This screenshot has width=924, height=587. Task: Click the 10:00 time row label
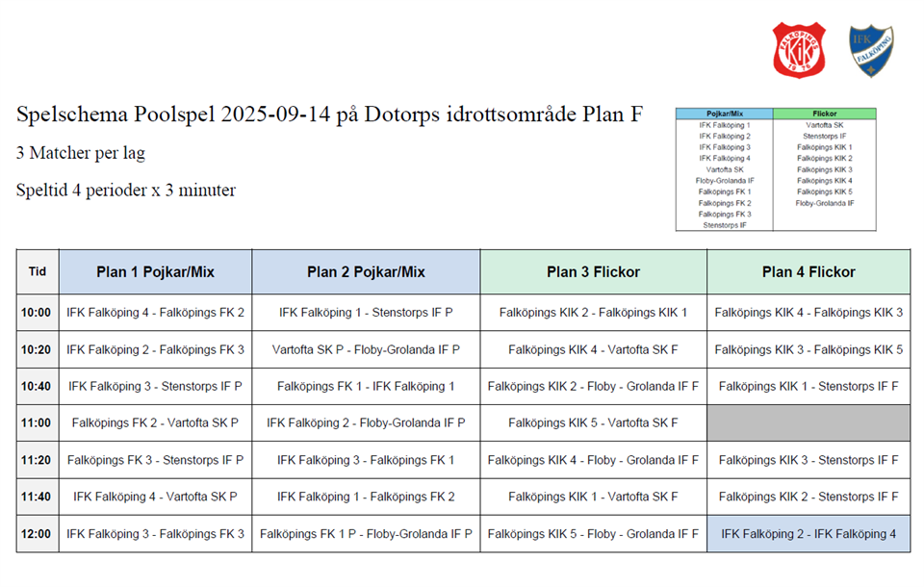[x=38, y=313]
